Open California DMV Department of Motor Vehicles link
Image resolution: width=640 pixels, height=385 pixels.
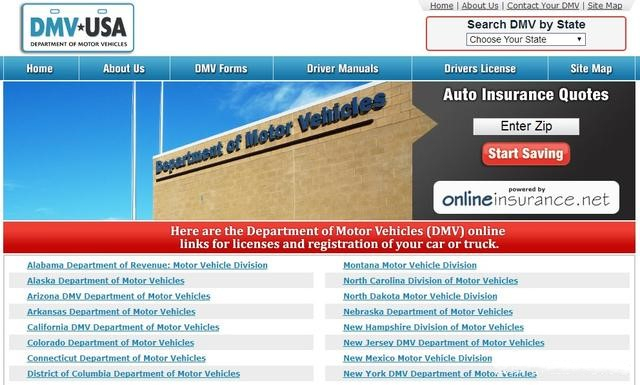point(123,327)
